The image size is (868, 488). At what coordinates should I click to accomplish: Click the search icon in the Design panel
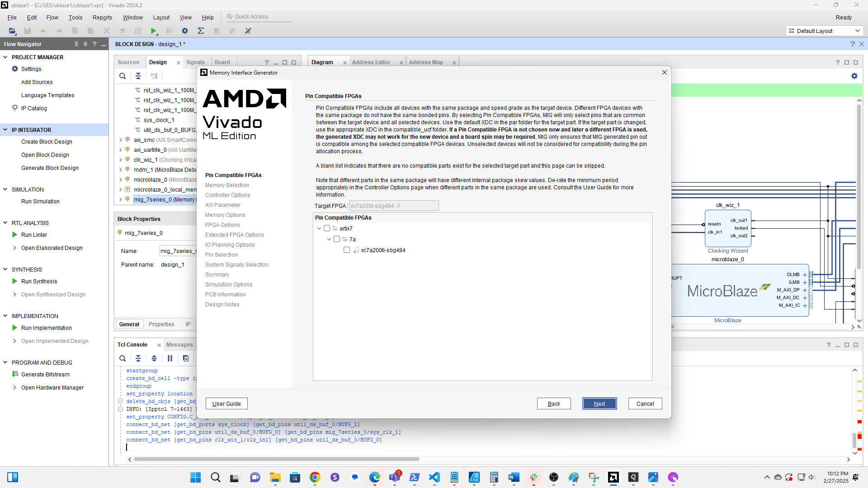(123, 76)
